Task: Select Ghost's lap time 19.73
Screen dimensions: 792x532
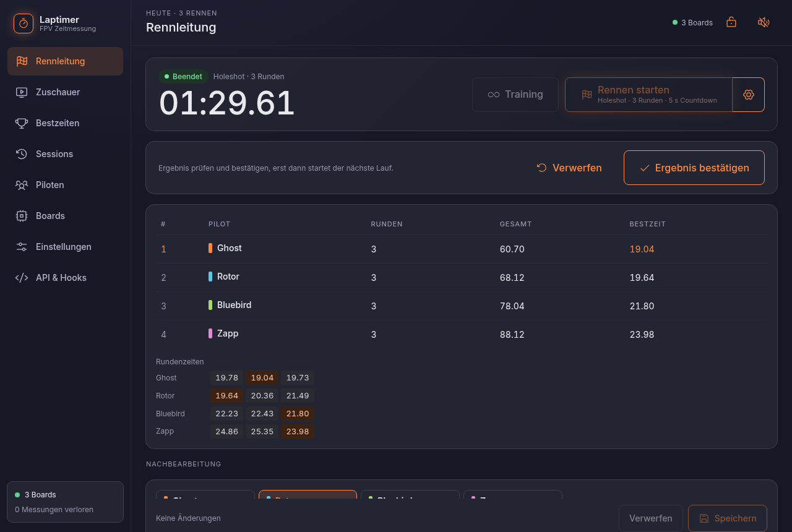Action: pyautogui.click(x=298, y=378)
